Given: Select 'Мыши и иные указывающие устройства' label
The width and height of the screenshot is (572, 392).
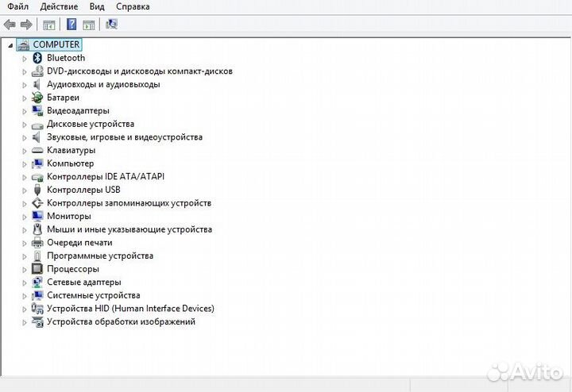Looking at the screenshot, I should click(x=129, y=229).
